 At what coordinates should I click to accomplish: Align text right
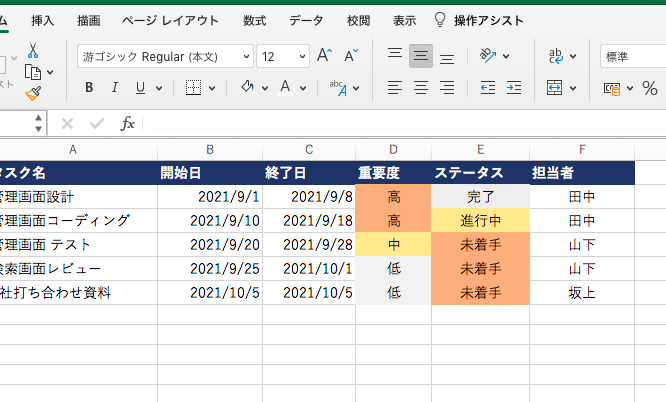[x=447, y=88]
